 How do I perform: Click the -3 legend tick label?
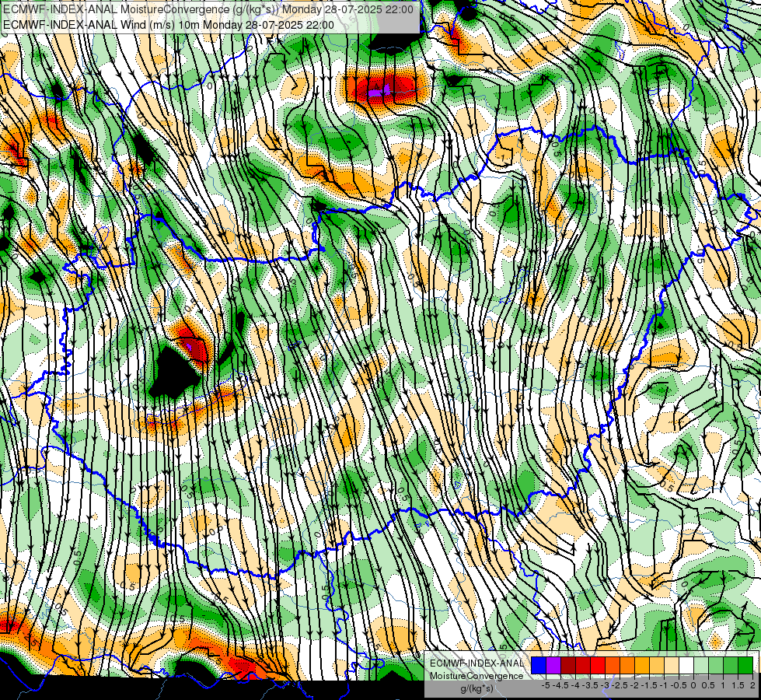tap(606, 685)
